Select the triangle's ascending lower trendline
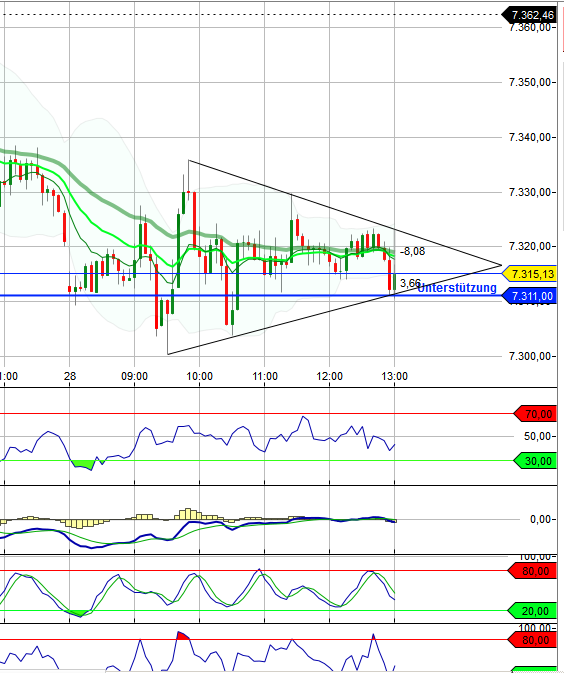The height and width of the screenshot is (673, 564). point(335,310)
